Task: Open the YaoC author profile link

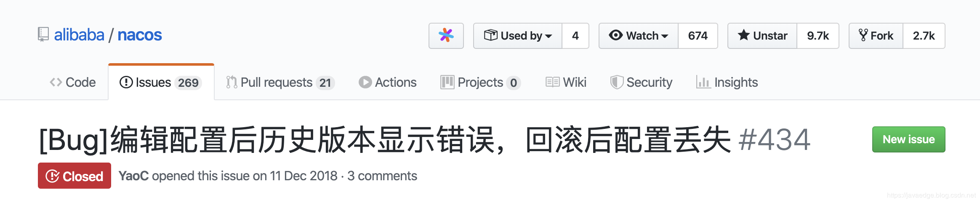Action: [x=133, y=176]
